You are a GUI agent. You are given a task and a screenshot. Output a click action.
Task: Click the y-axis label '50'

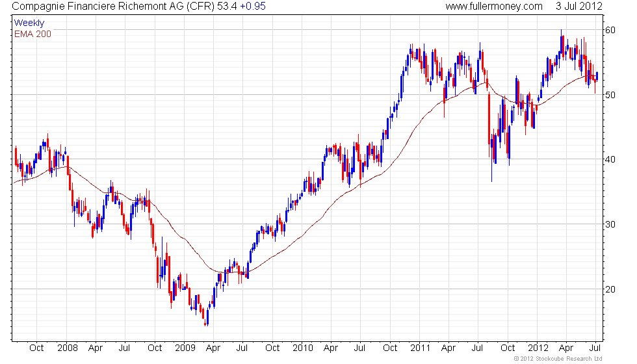click(x=610, y=95)
